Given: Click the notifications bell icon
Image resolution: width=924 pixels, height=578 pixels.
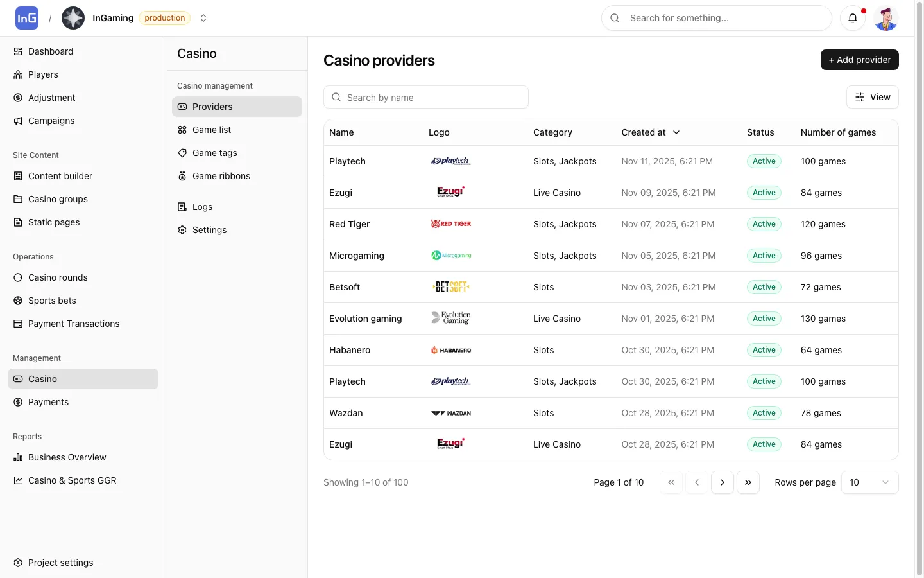Looking at the screenshot, I should point(853,18).
